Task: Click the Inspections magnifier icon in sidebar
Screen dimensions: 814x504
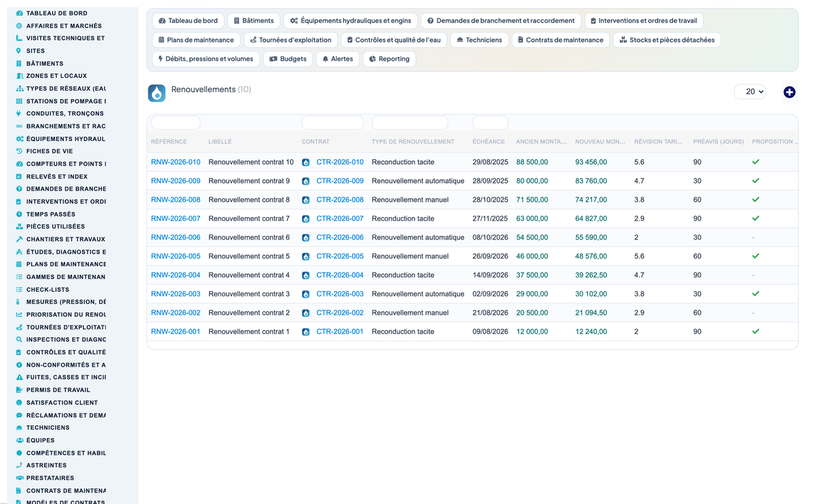Action: (x=19, y=340)
